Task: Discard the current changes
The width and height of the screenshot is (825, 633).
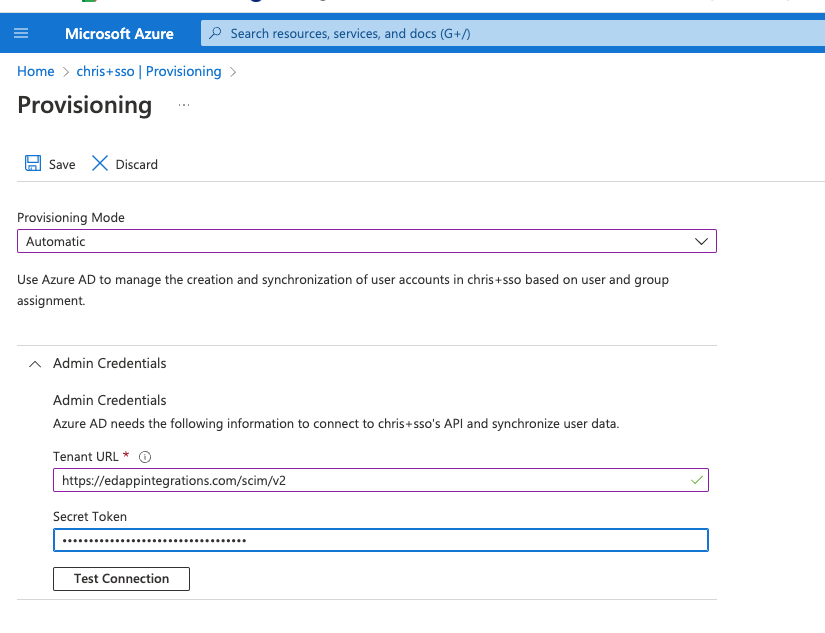Action: coord(136,163)
